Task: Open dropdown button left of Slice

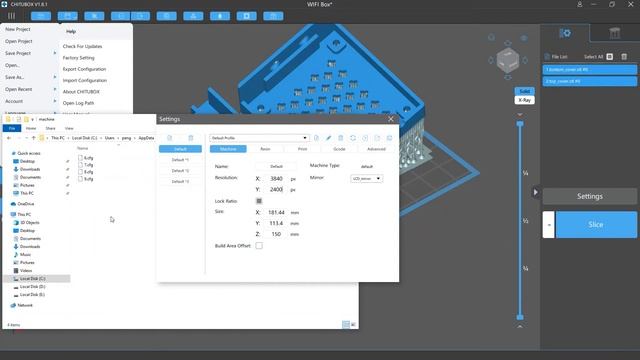Action: [x=549, y=224]
